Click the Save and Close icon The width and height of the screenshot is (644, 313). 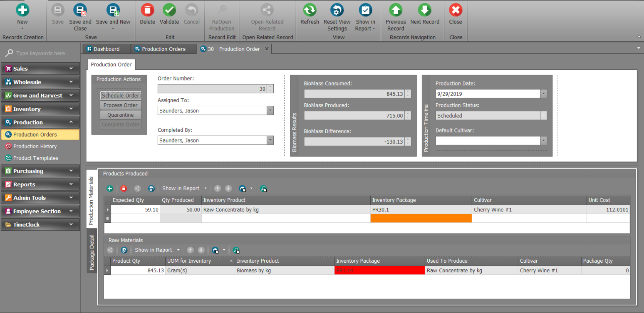80,10
